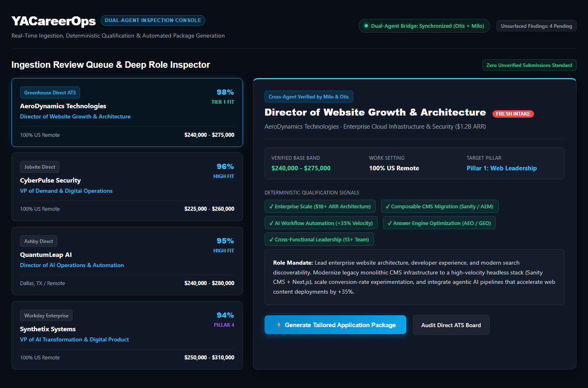The height and width of the screenshot is (388, 588).
Task: Open VP of AI Transformation & Digital Product role
Action: [x=74, y=339]
